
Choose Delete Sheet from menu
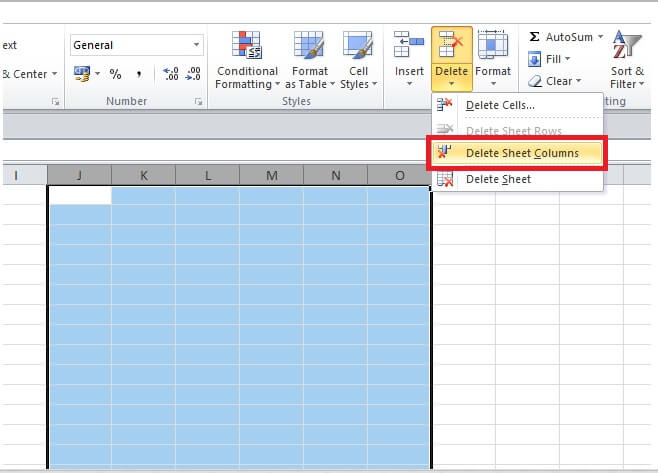(518, 179)
